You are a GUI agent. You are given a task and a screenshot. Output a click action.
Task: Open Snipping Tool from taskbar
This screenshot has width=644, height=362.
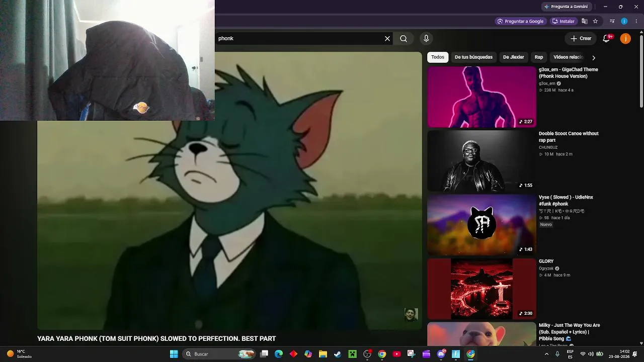(411, 354)
